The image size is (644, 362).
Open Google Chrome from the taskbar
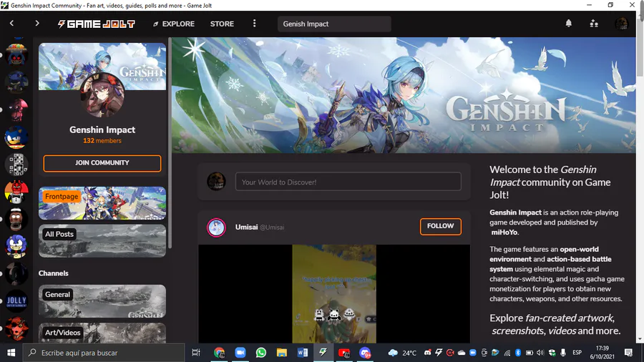coord(220,353)
